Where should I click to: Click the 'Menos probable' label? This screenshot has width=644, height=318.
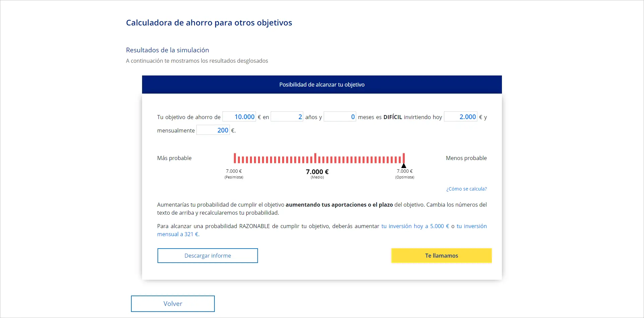pos(466,158)
